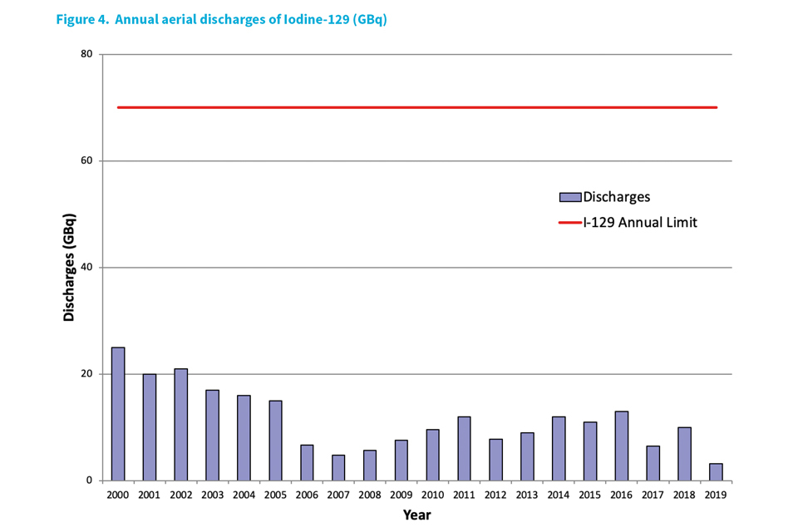Click the Discharges (GBq) y-axis title
798x532 pixels.
click(x=70, y=268)
